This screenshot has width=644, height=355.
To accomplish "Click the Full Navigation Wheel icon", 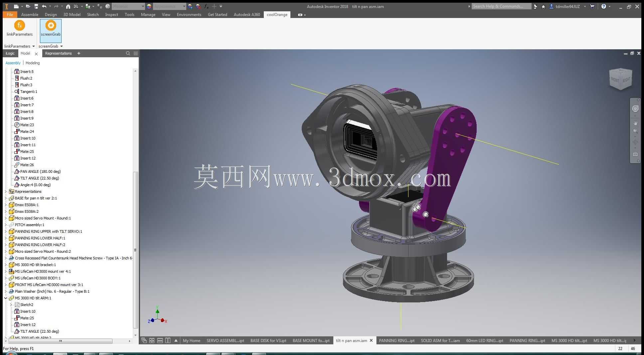I will pyautogui.click(x=635, y=109).
